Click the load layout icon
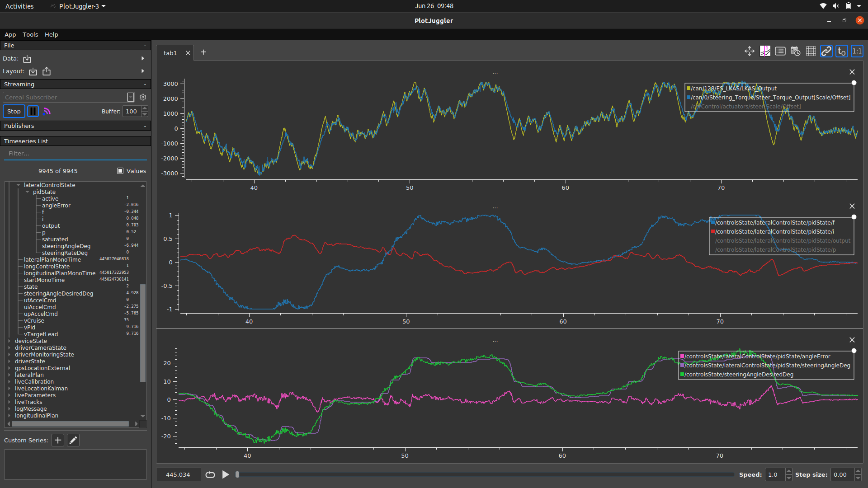 coord(33,71)
